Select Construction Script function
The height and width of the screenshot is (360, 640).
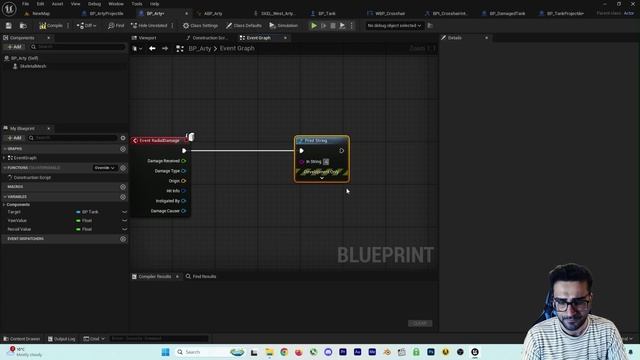click(x=32, y=178)
